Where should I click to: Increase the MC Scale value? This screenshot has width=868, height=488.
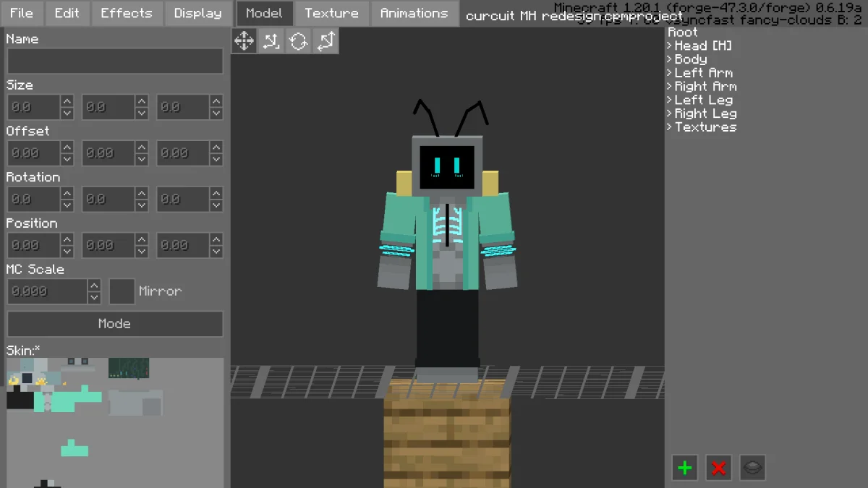click(95, 285)
